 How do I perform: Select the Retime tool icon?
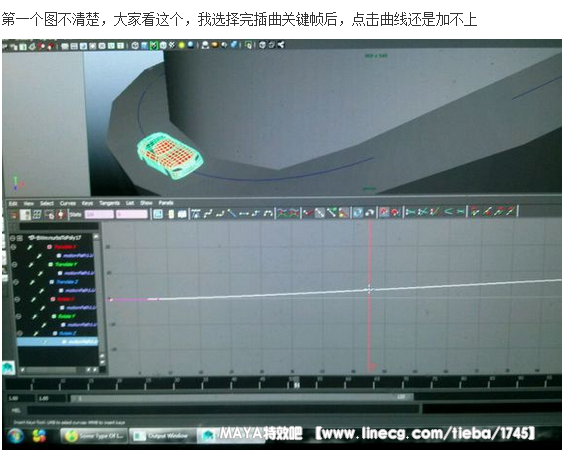tap(61, 215)
